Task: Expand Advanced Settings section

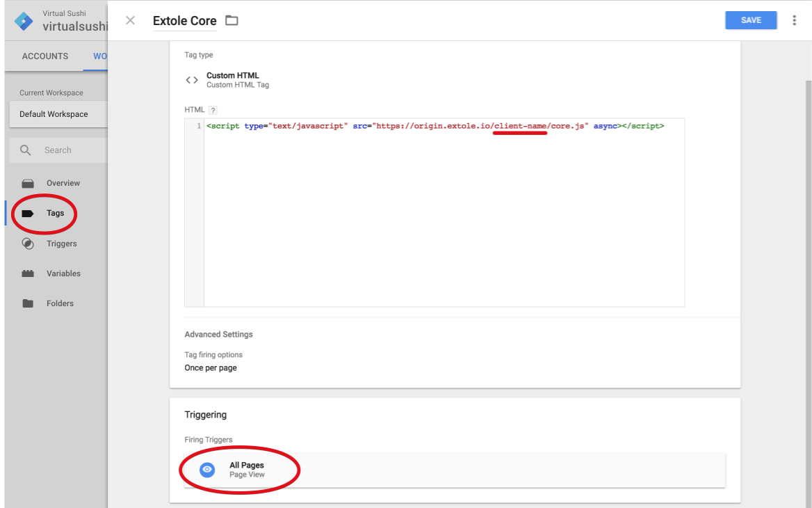Action: click(218, 334)
